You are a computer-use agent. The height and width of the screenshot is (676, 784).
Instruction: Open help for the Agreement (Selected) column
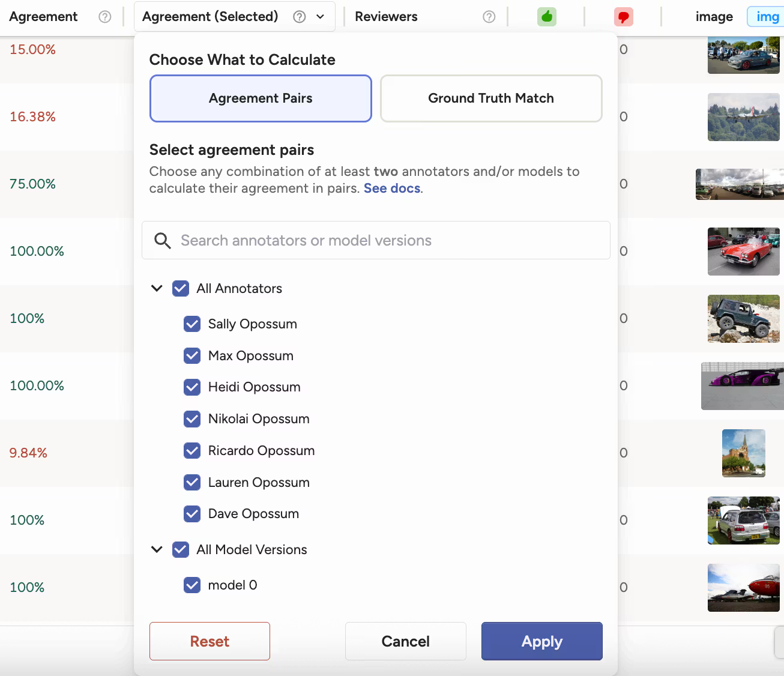(299, 16)
